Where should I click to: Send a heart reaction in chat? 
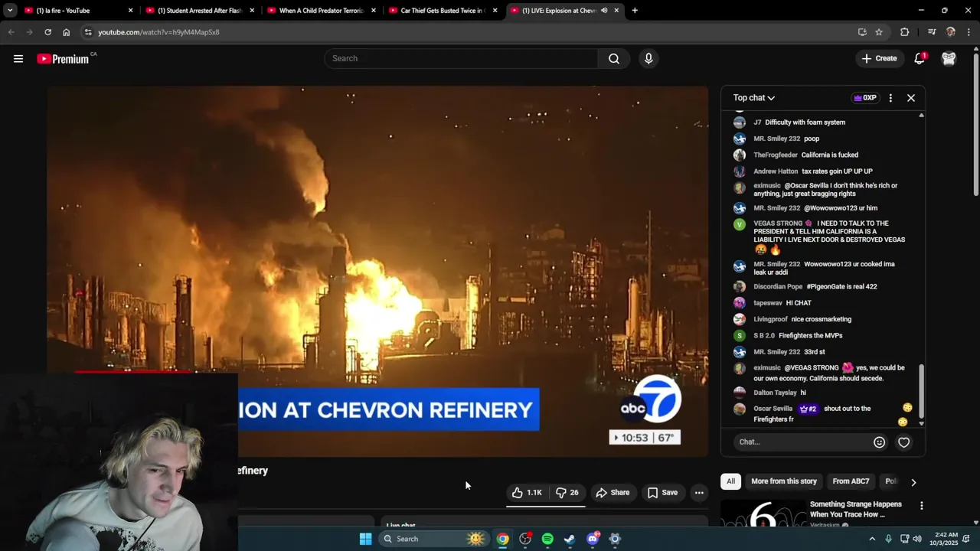coord(904,442)
